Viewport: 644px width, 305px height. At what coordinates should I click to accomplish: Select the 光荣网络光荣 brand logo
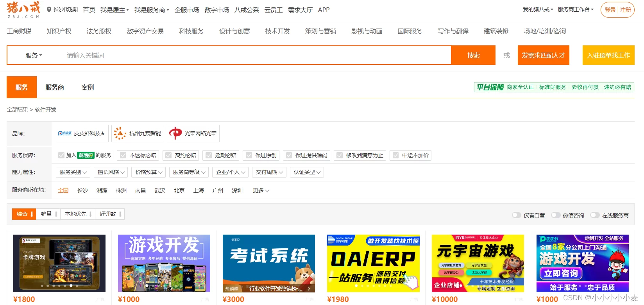tap(175, 133)
